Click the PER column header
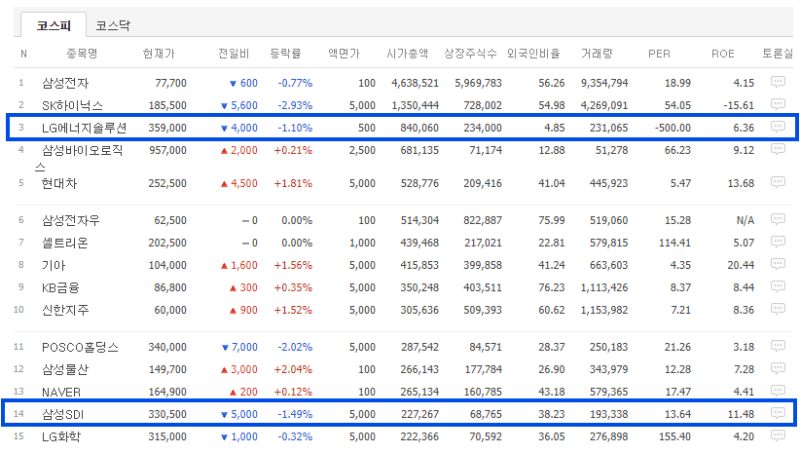 [659, 54]
